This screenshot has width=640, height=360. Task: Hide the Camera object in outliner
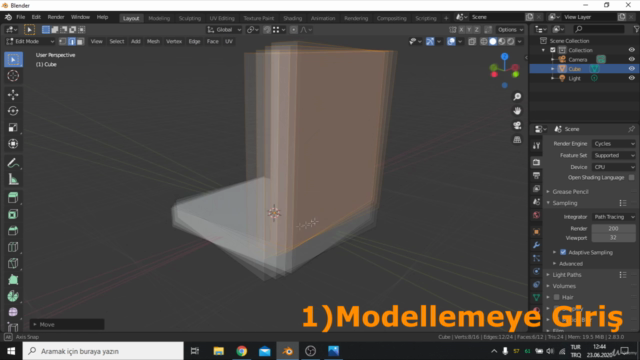point(631,59)
